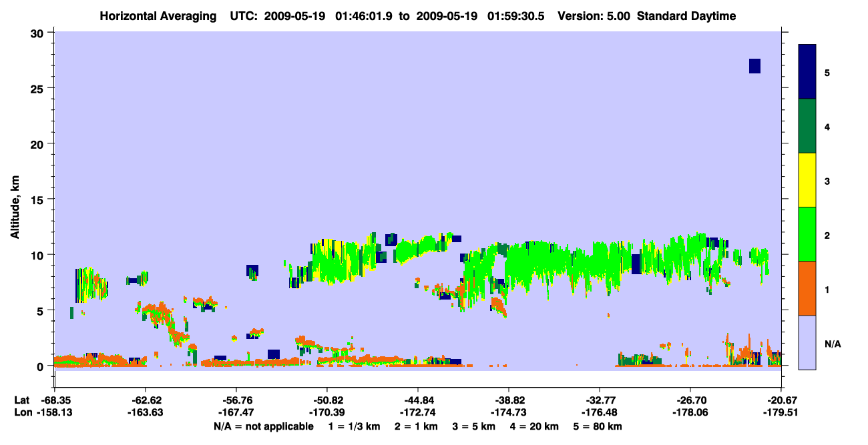Click the latitude value -44.84

point(418,400)
